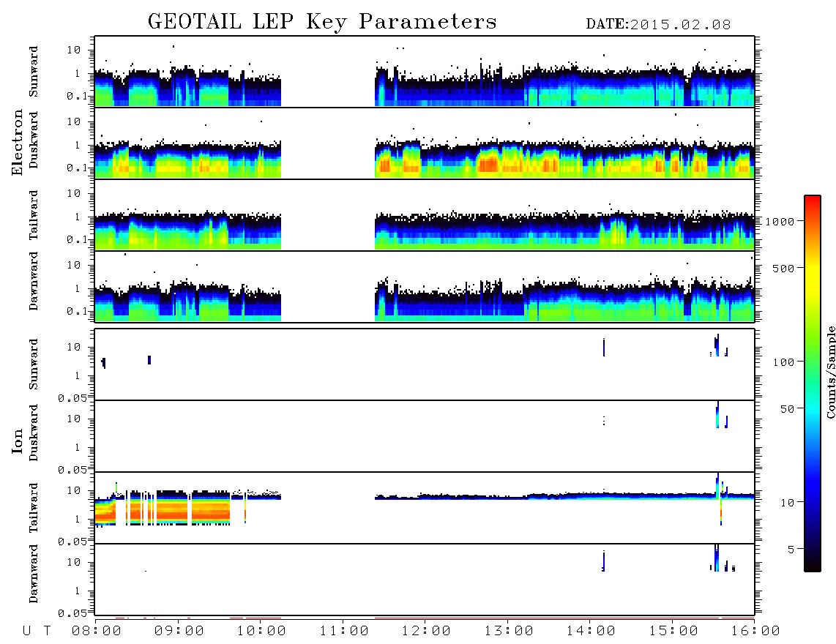The image size is (836, 644).
Task: Click the '15:00' time tick label
Action: [x=673, y=632]
